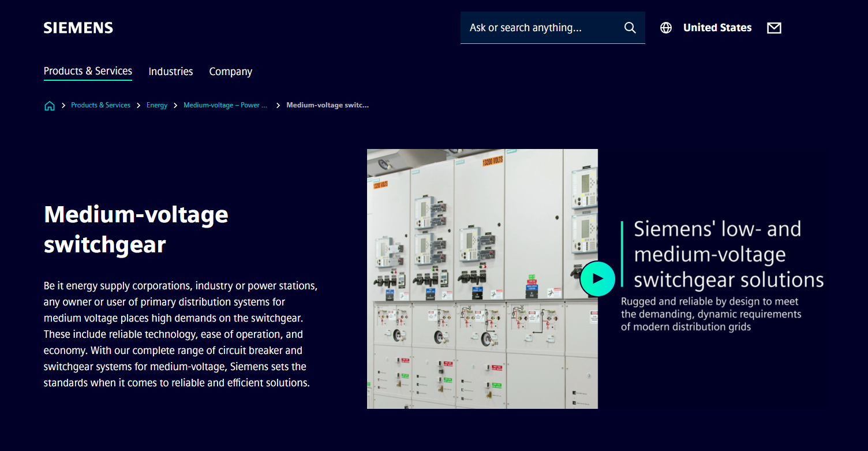Open the Industries menu
This screenshot has height=451, width=868.
coord(171,72)
